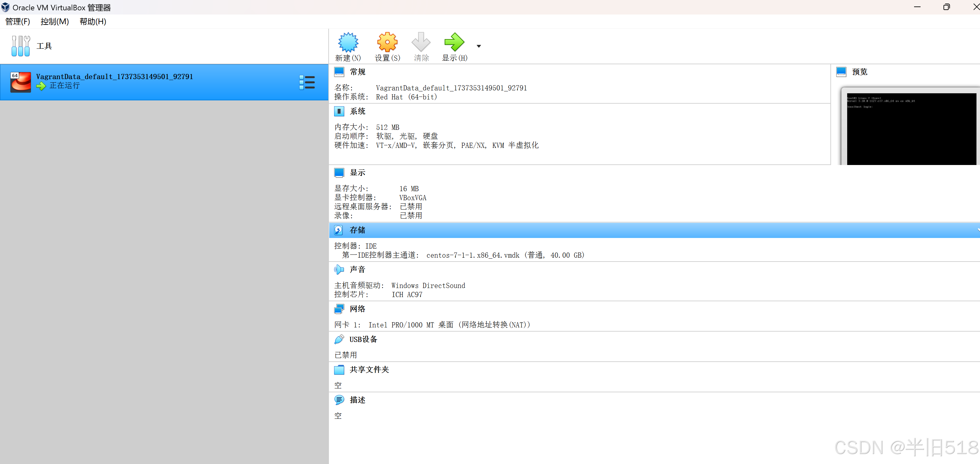Click the VirtualBox logo in title bar

[5, 7]
